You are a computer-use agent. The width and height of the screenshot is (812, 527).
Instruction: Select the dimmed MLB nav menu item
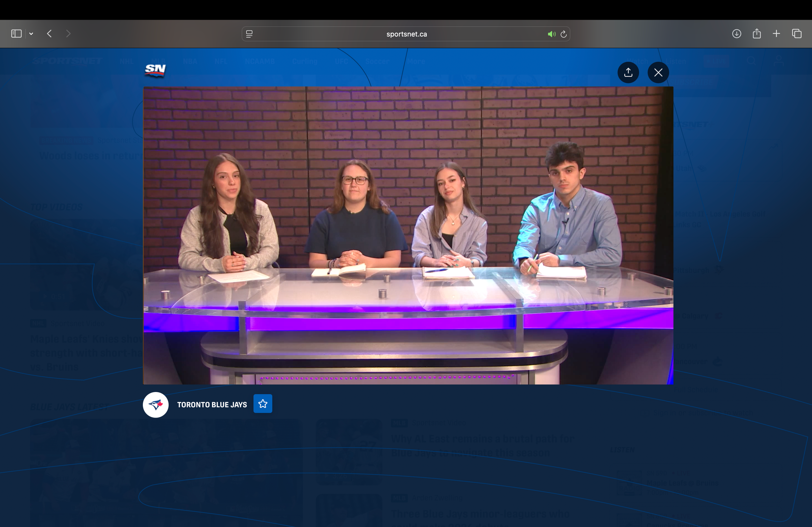coord(158,61)
